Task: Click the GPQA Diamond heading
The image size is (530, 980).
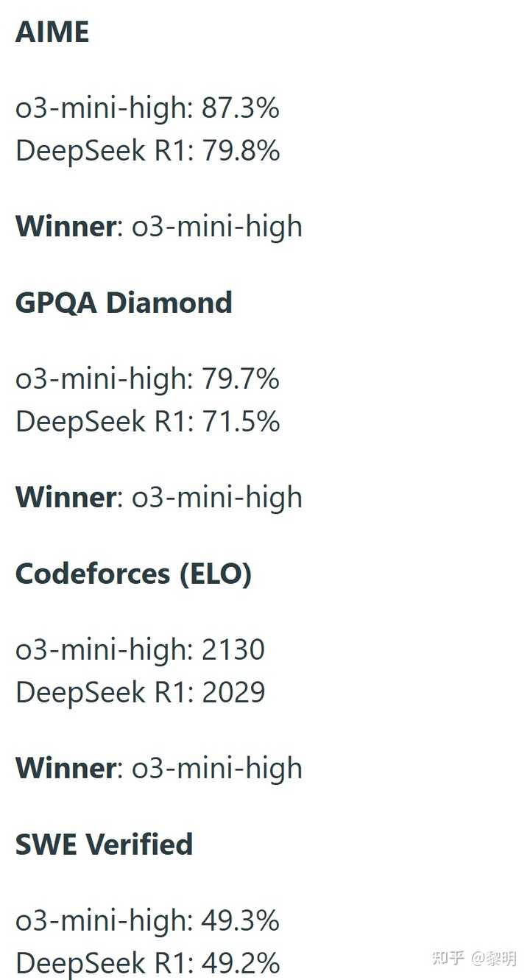Action: coord(124,303)
